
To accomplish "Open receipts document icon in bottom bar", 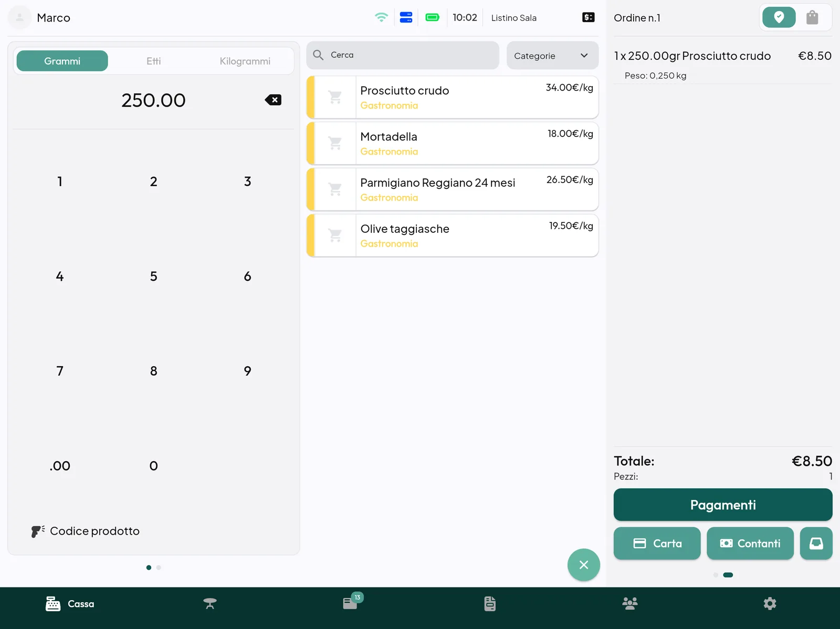I will [490, 604].
